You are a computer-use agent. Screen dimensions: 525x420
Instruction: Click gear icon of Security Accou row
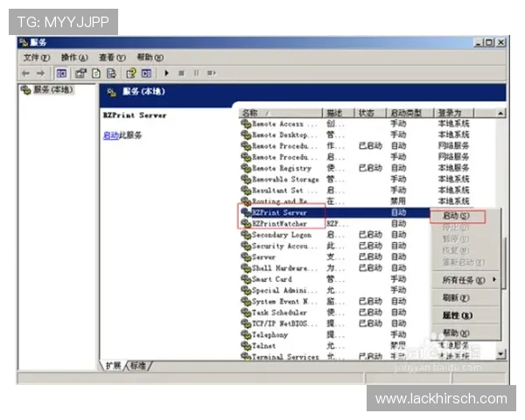pyautogui.click(x=246, y=246)
